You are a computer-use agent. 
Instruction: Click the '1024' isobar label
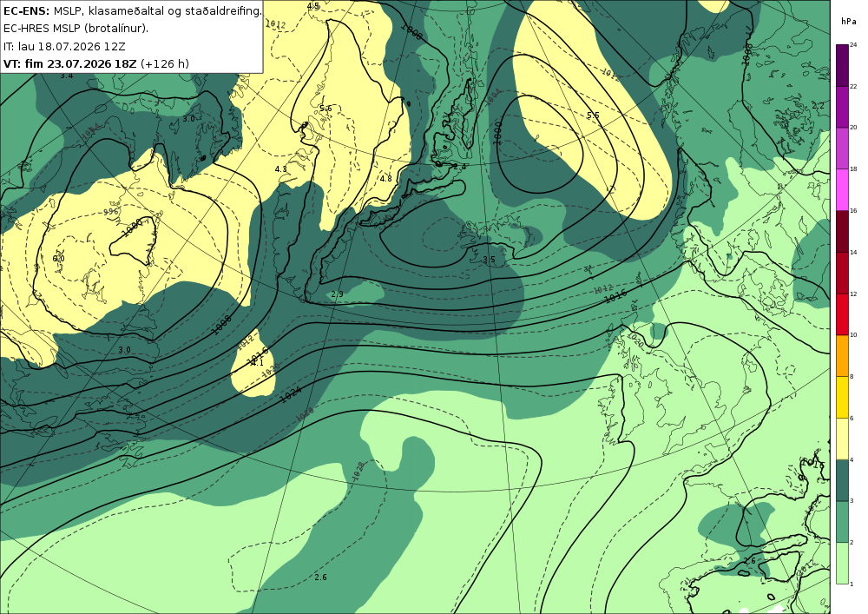click(291, 393)
